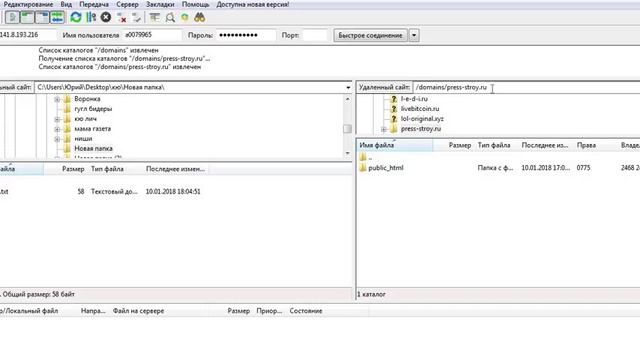Select the мама газета folder icon

pyautogui.click(x=67, y=129)
